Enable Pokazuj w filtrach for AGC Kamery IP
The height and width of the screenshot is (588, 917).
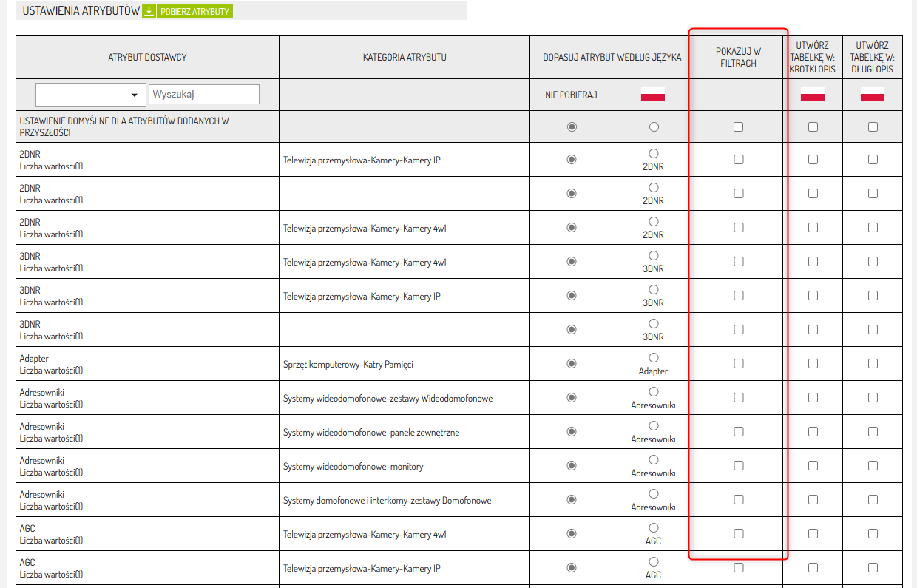[738, 567]
